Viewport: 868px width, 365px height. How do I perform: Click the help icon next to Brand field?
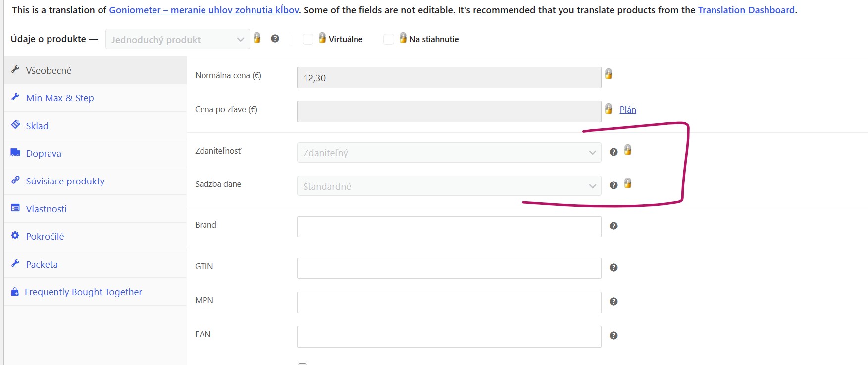pyautogui.click(x=613, y=226)
